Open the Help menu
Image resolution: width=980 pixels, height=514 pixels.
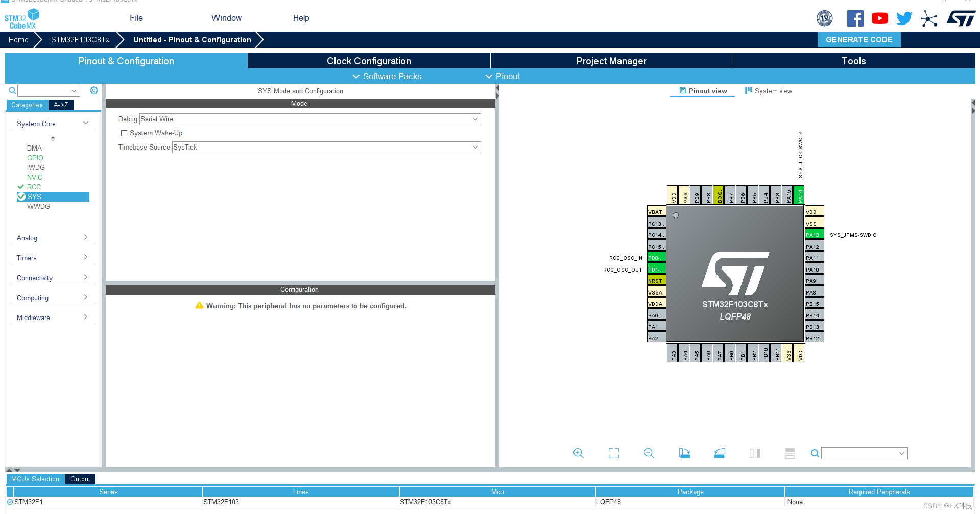(301, 18)
